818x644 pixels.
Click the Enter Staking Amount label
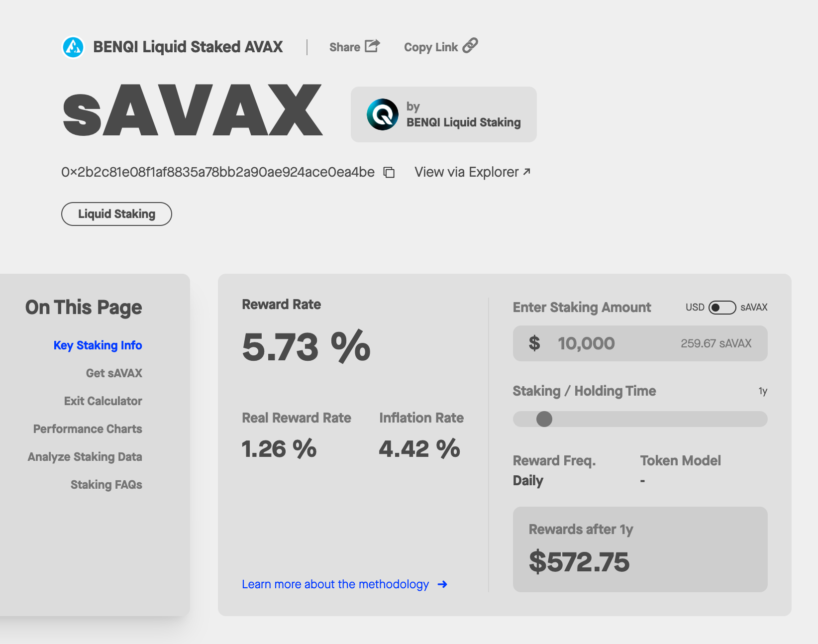coord(582,308)
